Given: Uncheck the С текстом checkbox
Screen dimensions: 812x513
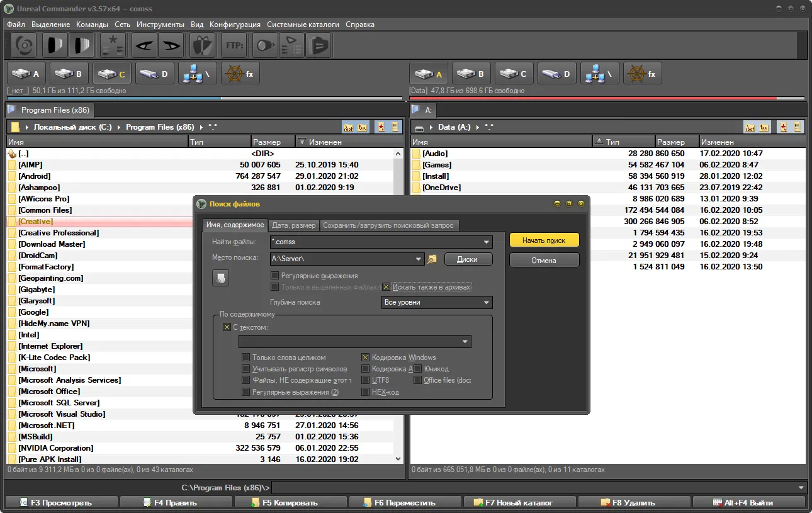Looking at the screenshot, I should coord(227,327).
